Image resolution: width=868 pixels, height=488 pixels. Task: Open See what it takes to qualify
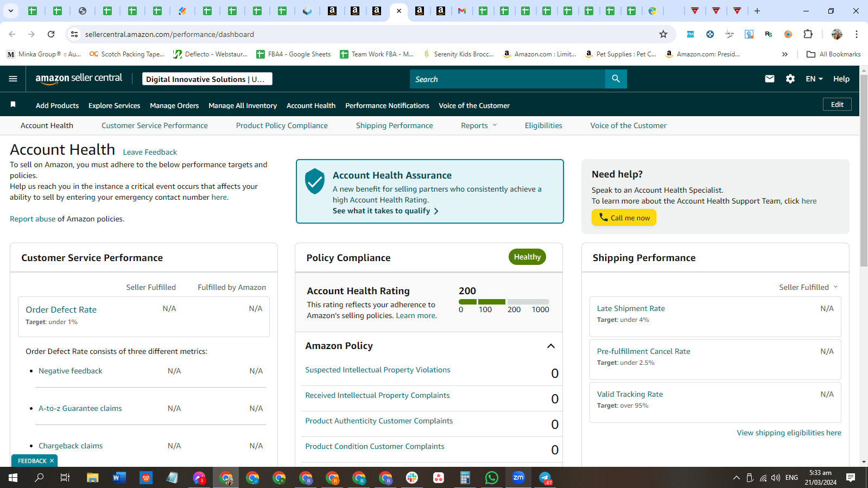click(x=385, y=211)
